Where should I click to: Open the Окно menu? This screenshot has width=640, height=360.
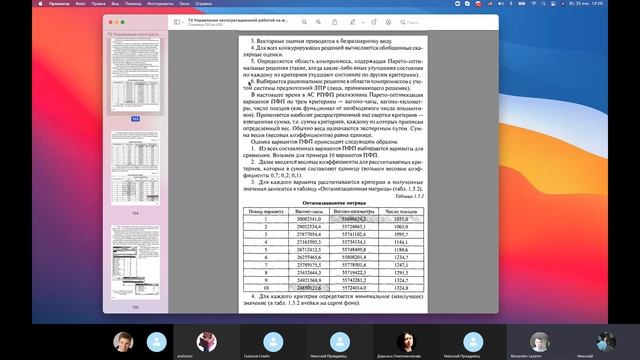tap(184, 4)
